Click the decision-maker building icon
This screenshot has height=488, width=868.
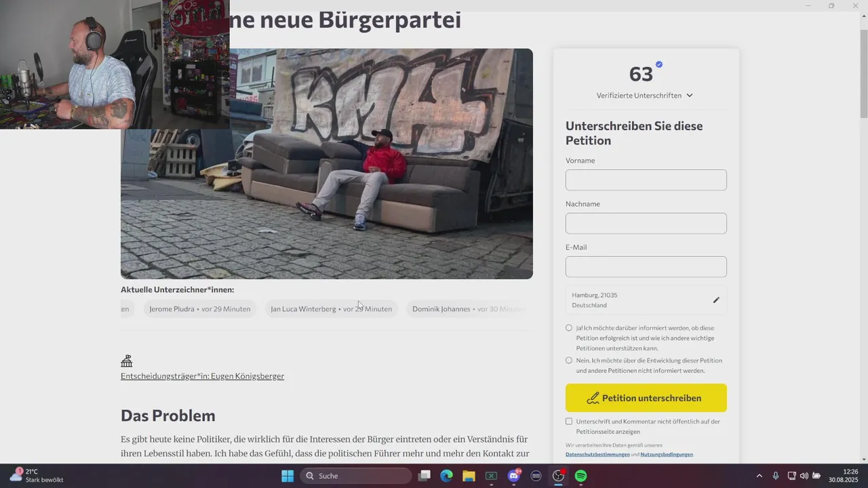[x=127, y=361]
